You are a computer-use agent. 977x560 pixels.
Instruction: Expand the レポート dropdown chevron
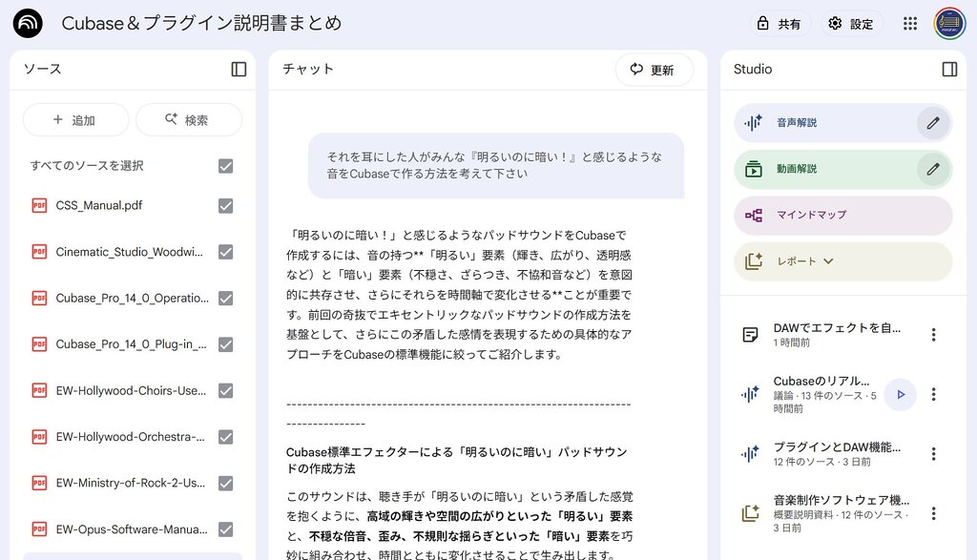(x=828, y=261)
